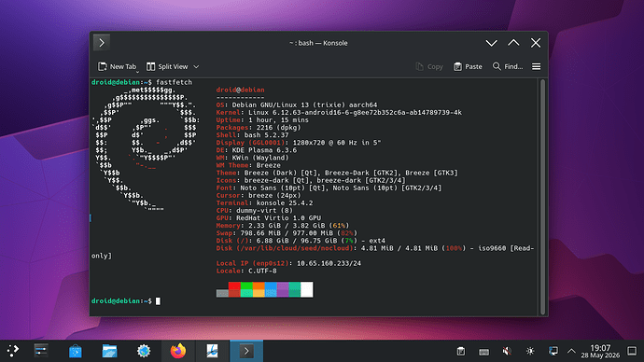This screenshot has height=362, width=644.
Task: Expand the Split View dropdown arrow
Action: pyautogui.click(x=196, y=66)
